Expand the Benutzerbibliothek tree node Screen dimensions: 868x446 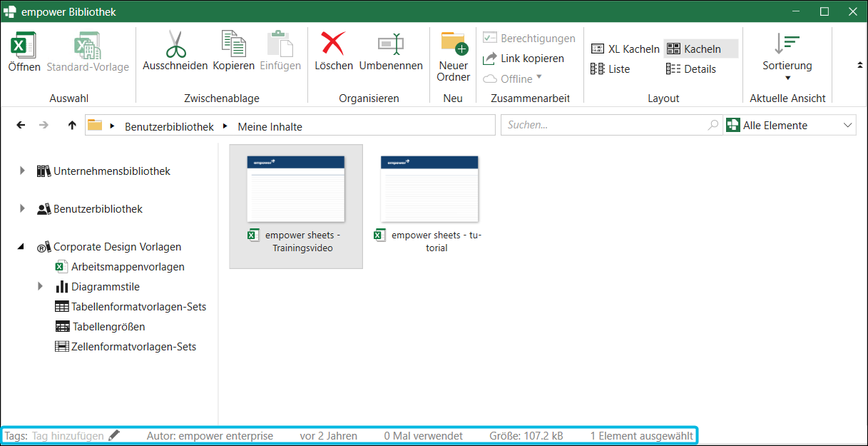click(x=22, y=209)
